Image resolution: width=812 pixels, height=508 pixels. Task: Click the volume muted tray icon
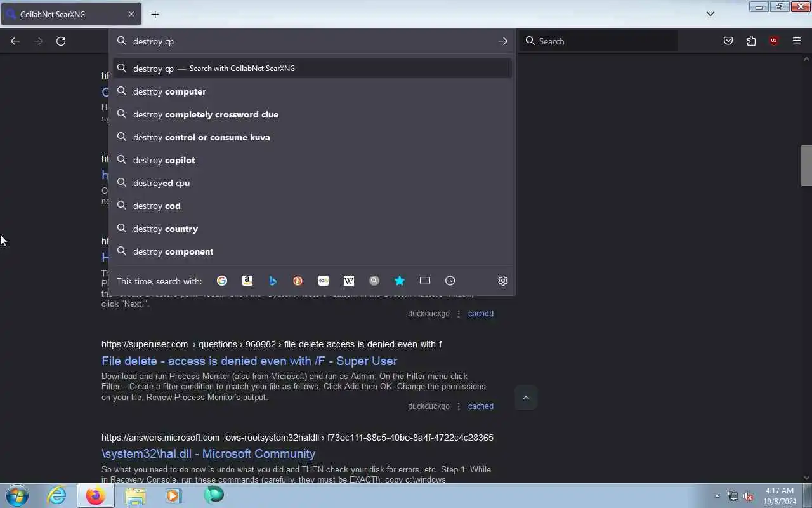coord(749,497)
